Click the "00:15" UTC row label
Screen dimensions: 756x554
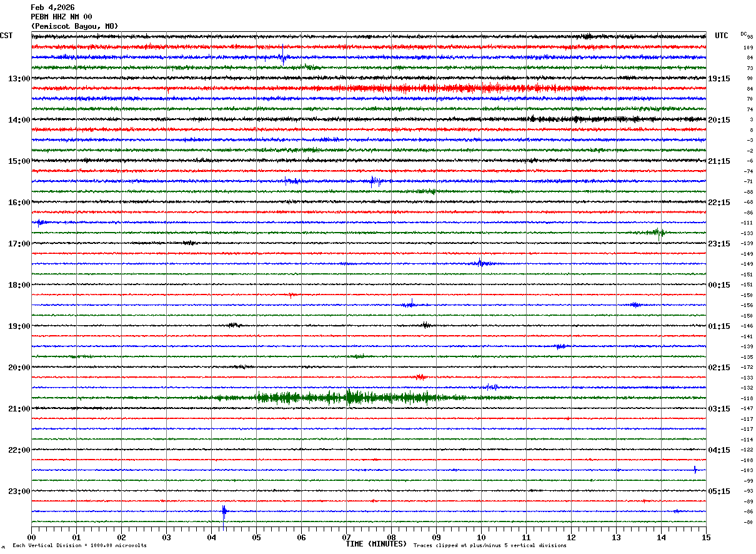719,285
